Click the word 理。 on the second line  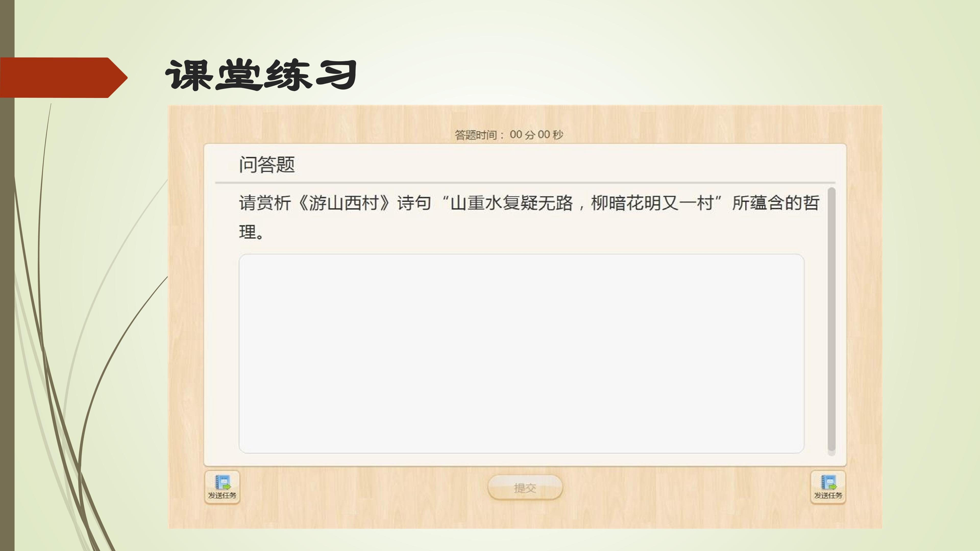click(251, 232)
